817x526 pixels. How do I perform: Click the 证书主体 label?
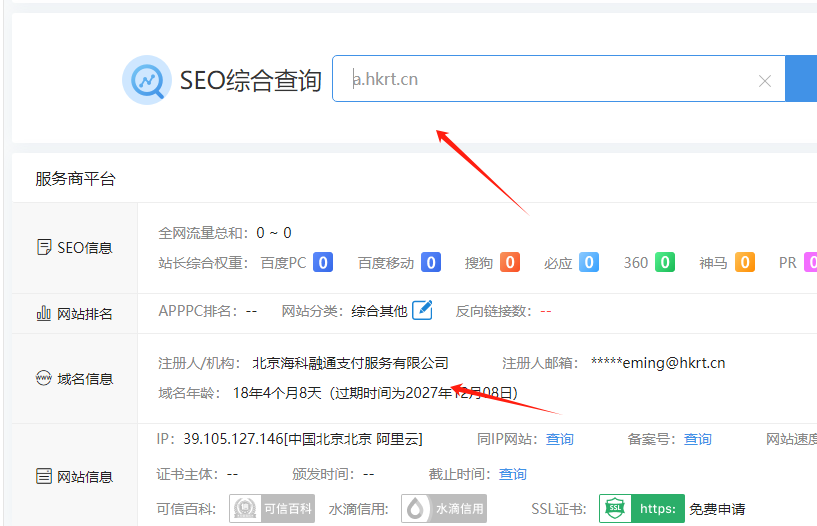[x=189, y=474]
